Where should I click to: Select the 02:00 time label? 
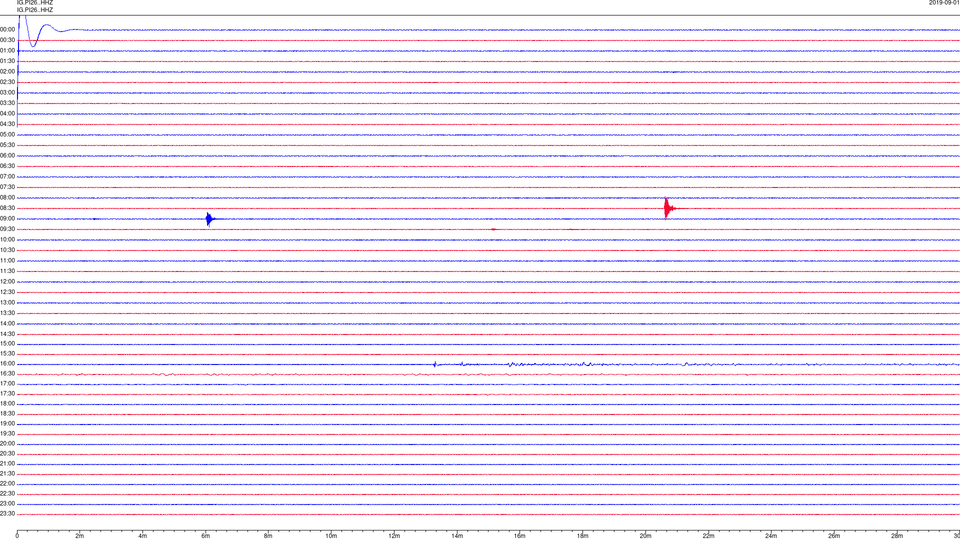tap(7, 72)
